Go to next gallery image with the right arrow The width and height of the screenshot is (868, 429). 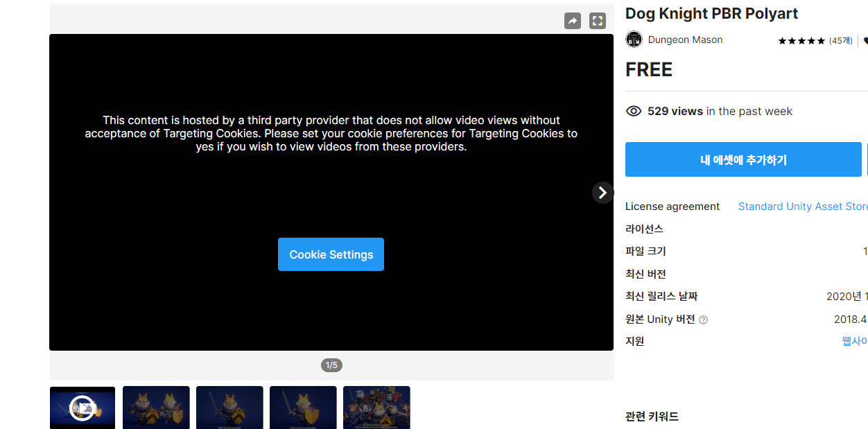602,193
